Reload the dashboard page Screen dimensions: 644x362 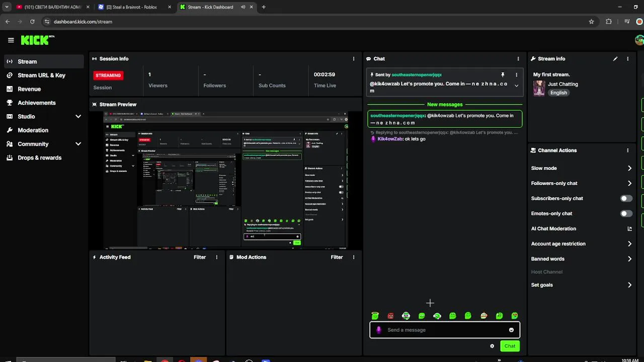[x=32, y=22]
